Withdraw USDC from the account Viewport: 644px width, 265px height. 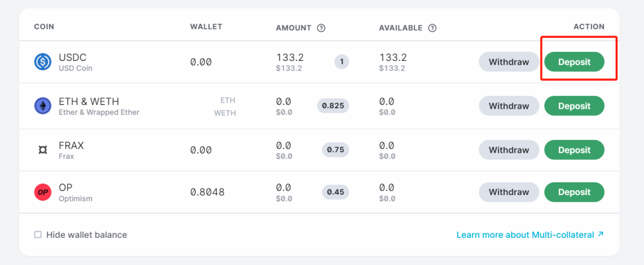pyautogui.click(x=509, y=62)
